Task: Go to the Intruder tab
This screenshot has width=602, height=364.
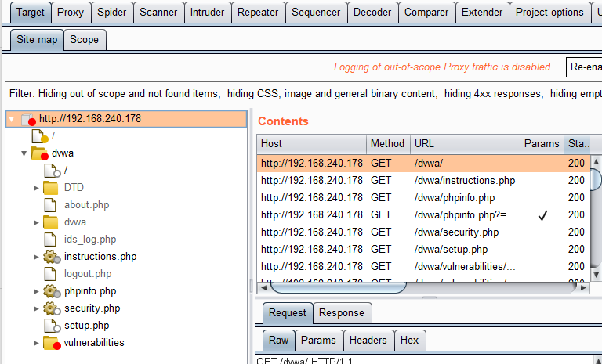Action: [208, 13]
